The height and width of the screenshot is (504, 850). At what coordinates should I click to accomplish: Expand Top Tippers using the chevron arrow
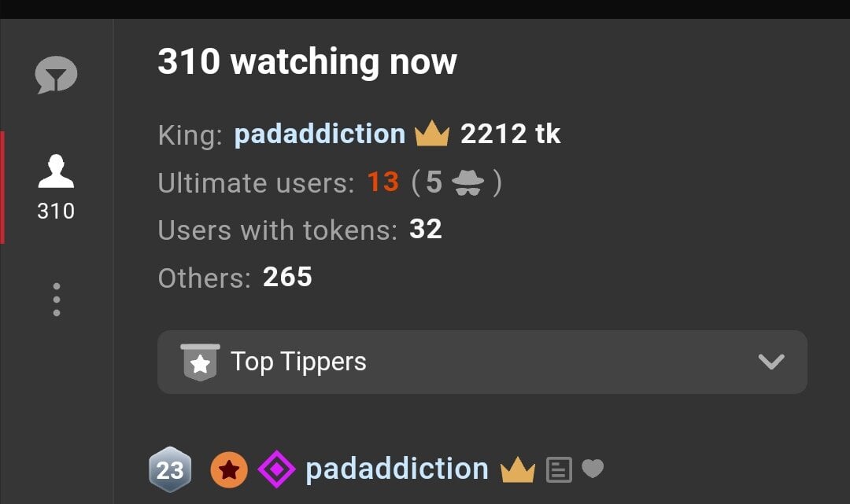coord(771,362)
